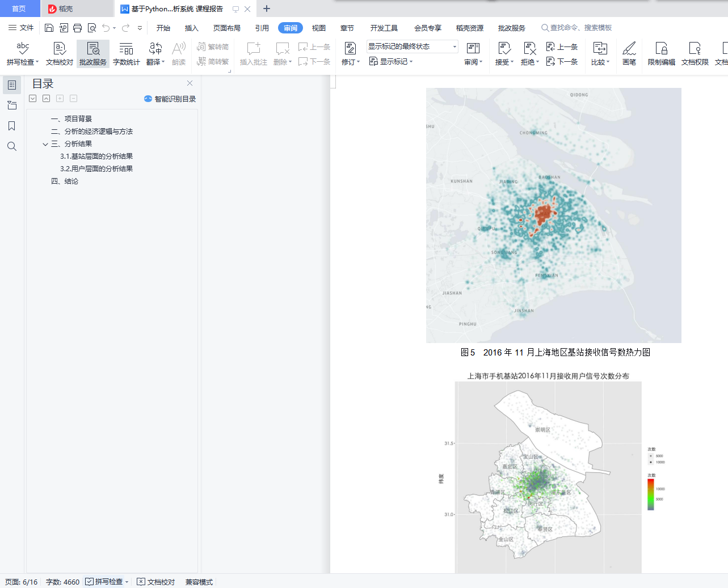Click the 比较 compare documents icon
The height and width of the screenshot is (588, 728).
(600, 49)
